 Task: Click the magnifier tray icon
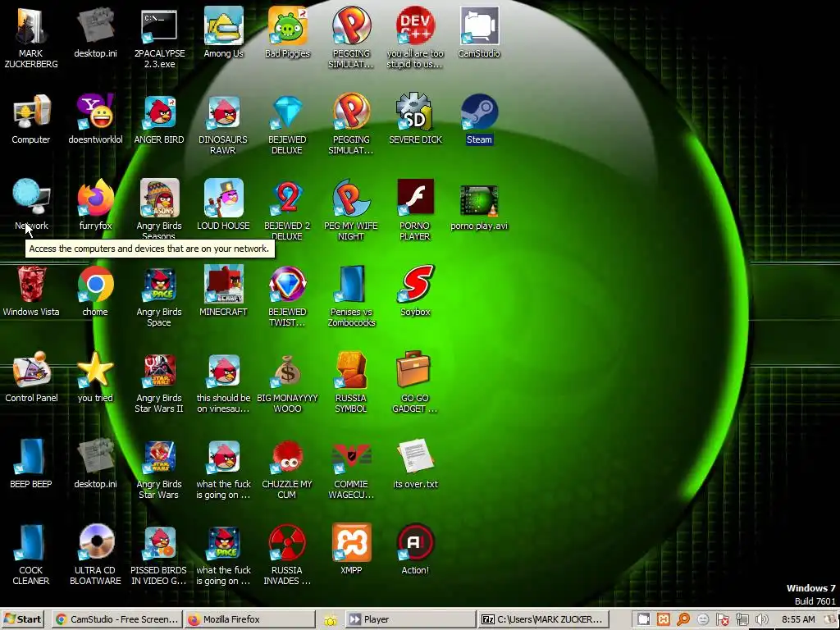(683, 620)
